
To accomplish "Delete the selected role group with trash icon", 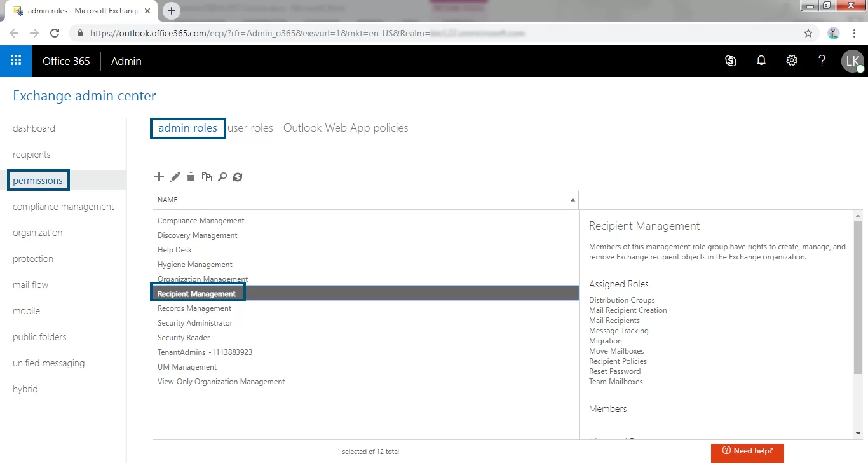I will (x=191, y=177).
